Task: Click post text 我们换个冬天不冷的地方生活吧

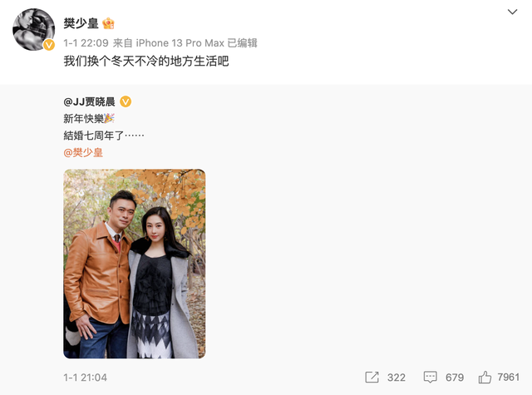Action: pyautogui.click(x=146, y=61)
